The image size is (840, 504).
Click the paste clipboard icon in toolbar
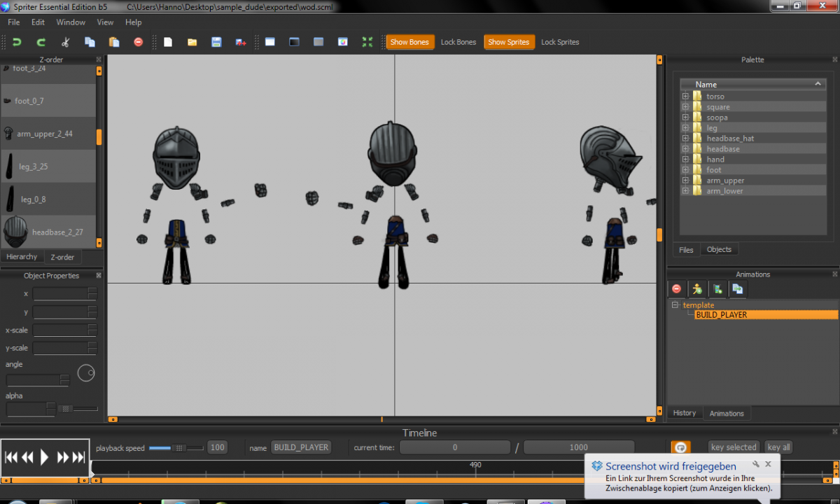coord(113,42)
